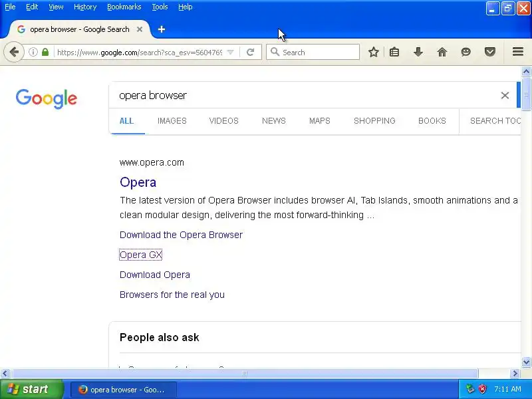532x399 pixels.
Task: Open site information icon in address bar
Action: click(33, 52)
